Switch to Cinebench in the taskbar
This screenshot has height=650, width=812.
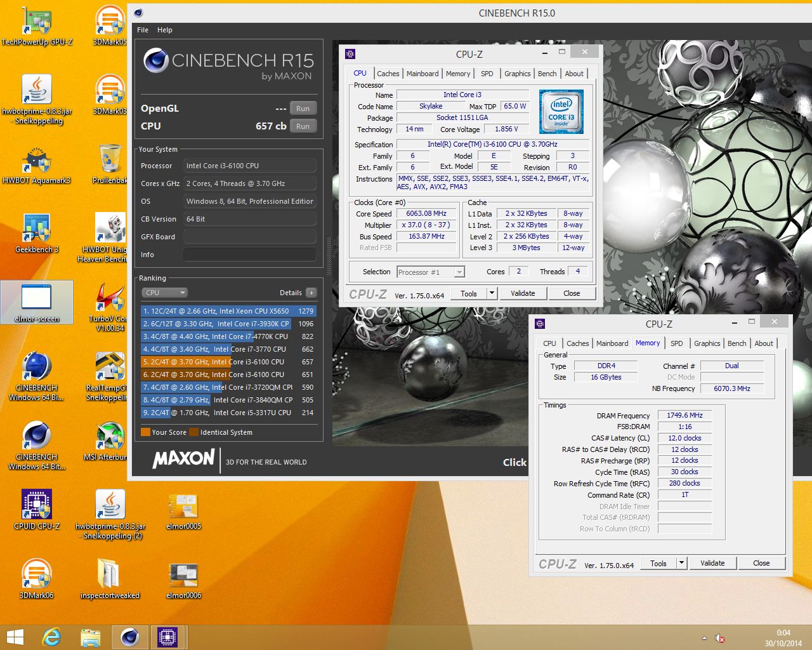[x=130, y=637]
